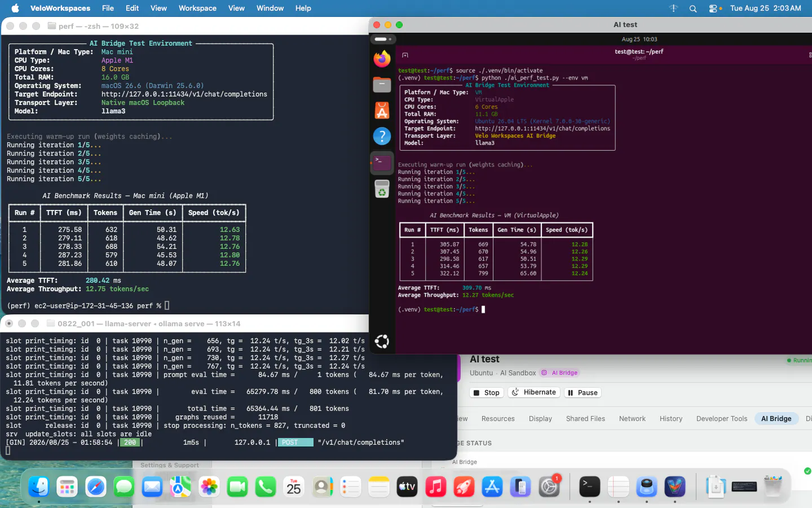The height and width of the screenshot is (508, 812).
Task: Open Music from the Dock
Action: (436, 487)
